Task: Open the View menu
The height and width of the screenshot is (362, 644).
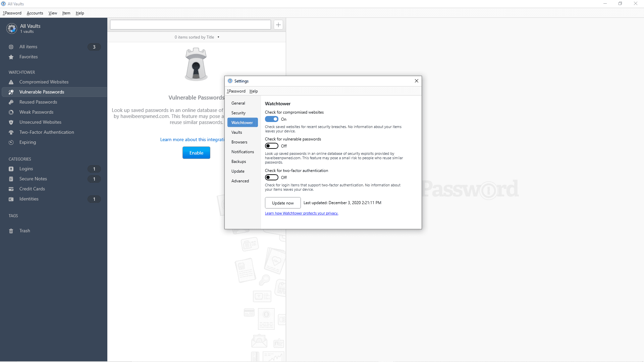Action: (x=53, y=13)
